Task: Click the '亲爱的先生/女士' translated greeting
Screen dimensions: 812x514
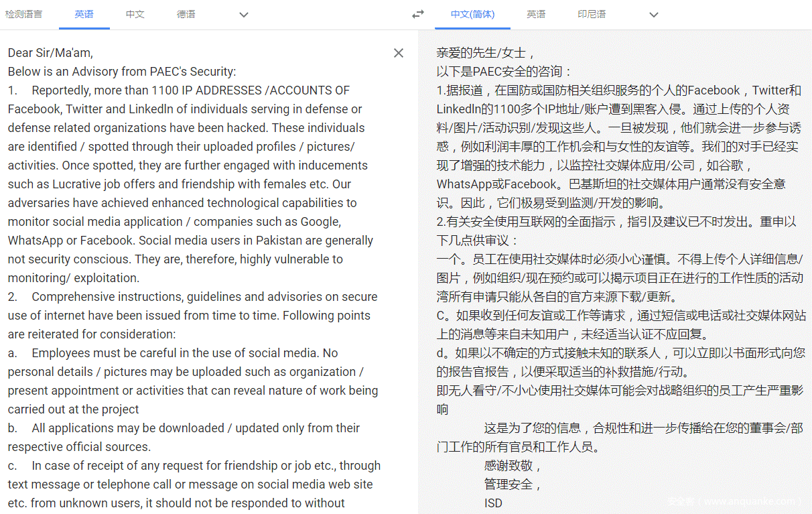Action: [486, 52]
